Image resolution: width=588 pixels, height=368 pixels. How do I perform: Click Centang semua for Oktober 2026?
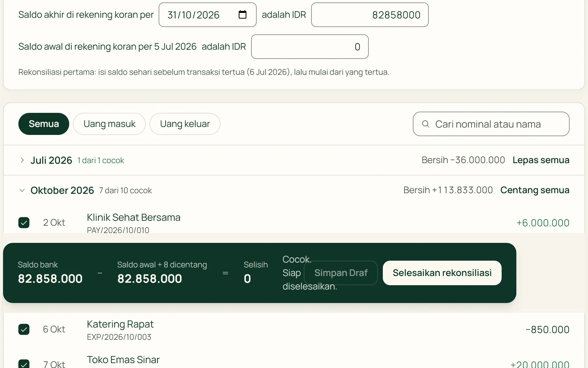pyautogui.click(x=535, y=190)
